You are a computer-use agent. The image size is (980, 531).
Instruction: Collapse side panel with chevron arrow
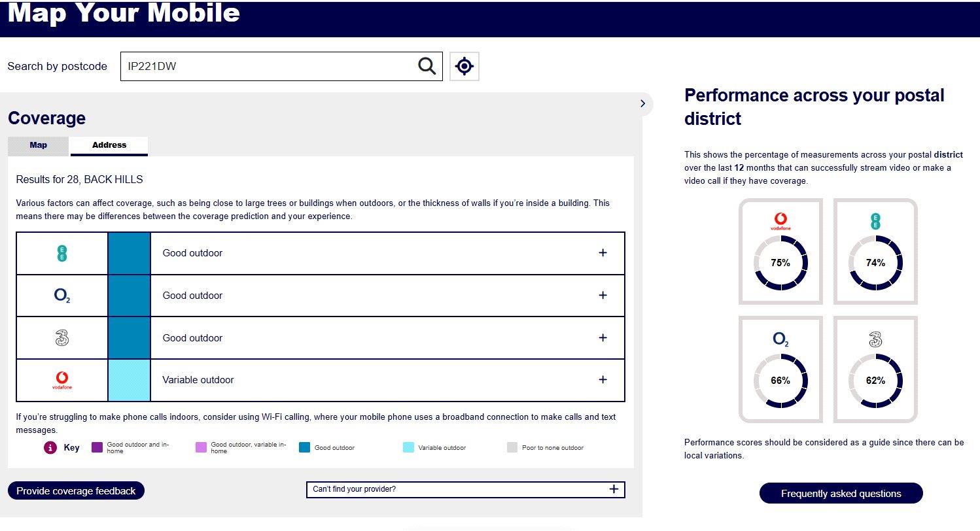pos(642,103)
